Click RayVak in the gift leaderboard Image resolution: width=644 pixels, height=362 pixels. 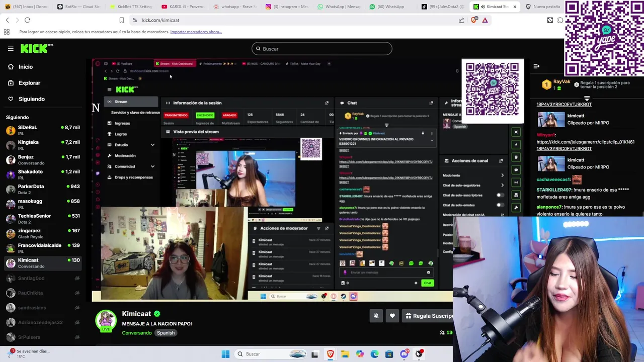(561, 81)
